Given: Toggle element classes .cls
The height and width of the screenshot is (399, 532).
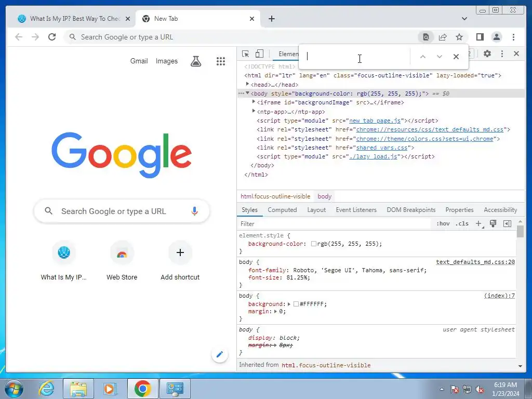Looking at the screenshot, I should tap(462, 223).
